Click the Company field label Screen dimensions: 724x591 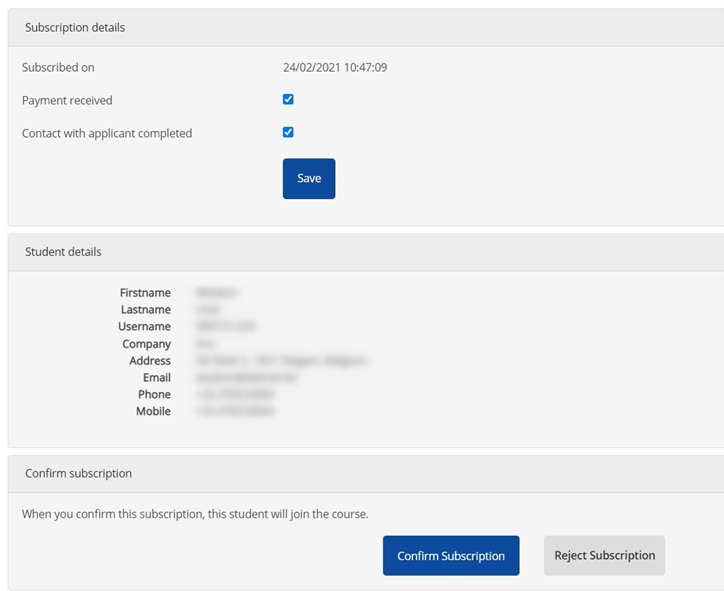pos(146,344)
